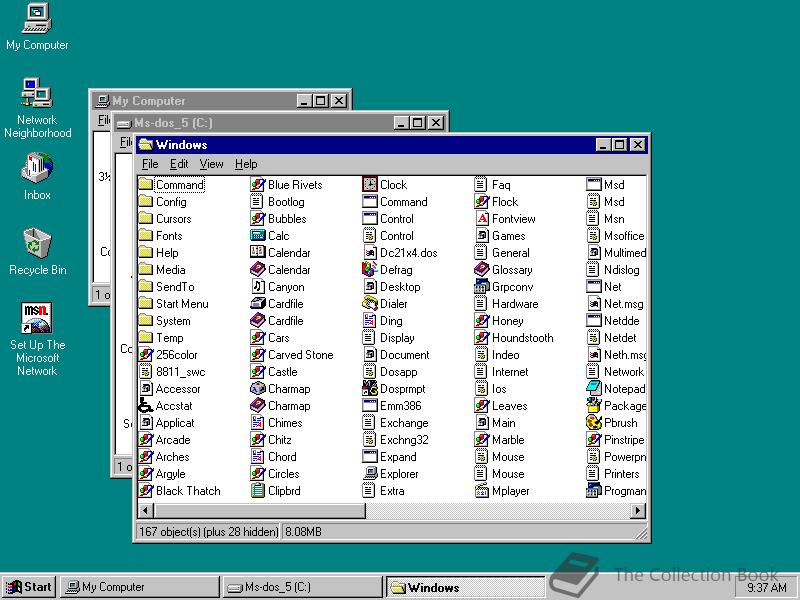Switch to the Ms-dos_5 (C:) taskbar entry
The height and width of the screenshot is (600, 800).
pyautogui.click(x=300, y=586)
